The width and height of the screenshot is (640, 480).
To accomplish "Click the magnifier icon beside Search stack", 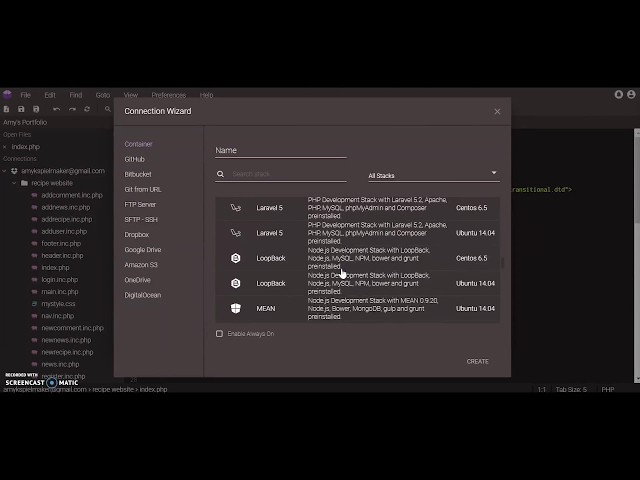I will click(220, 174).
